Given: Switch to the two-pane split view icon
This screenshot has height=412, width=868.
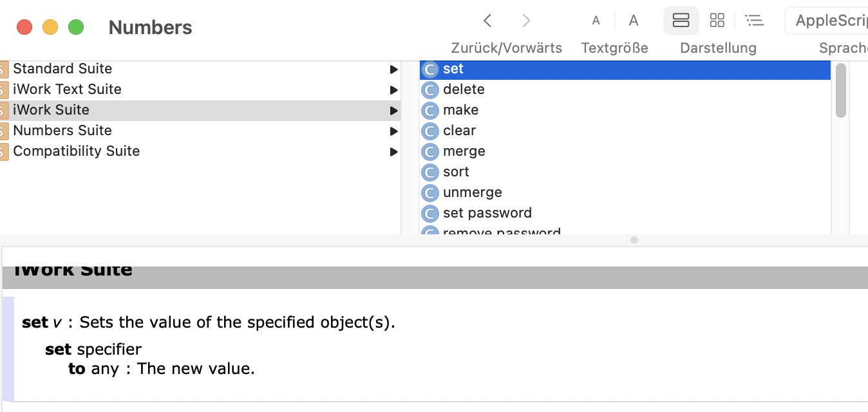Looking at the screenshot, I should click(681, 21).
